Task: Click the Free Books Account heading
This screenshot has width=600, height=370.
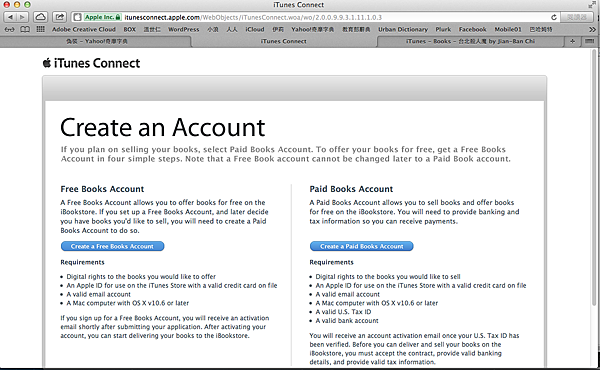Action: pos(102,189)
